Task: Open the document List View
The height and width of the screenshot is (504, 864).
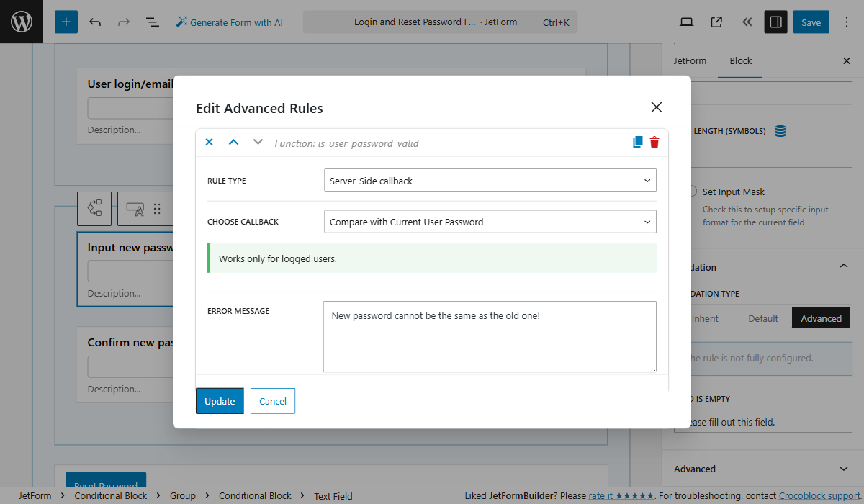Action: pos(152,22)
